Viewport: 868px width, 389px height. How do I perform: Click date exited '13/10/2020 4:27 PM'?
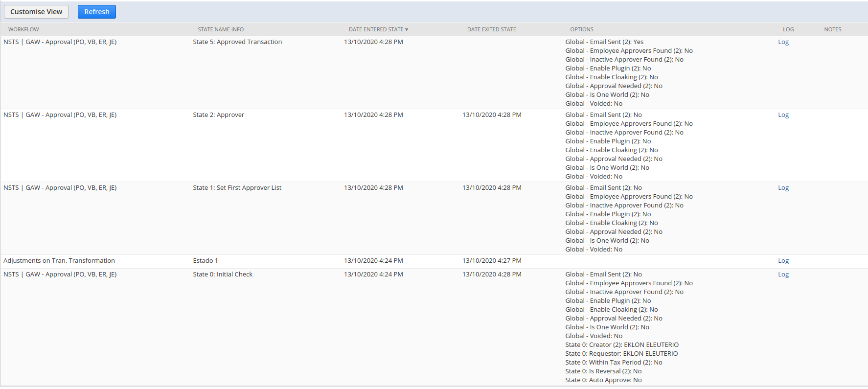point(492,261)
